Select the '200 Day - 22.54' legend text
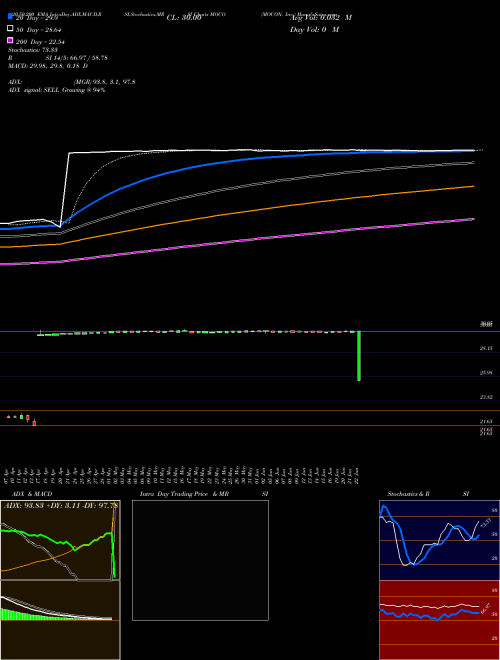 [x=40, y=42]
